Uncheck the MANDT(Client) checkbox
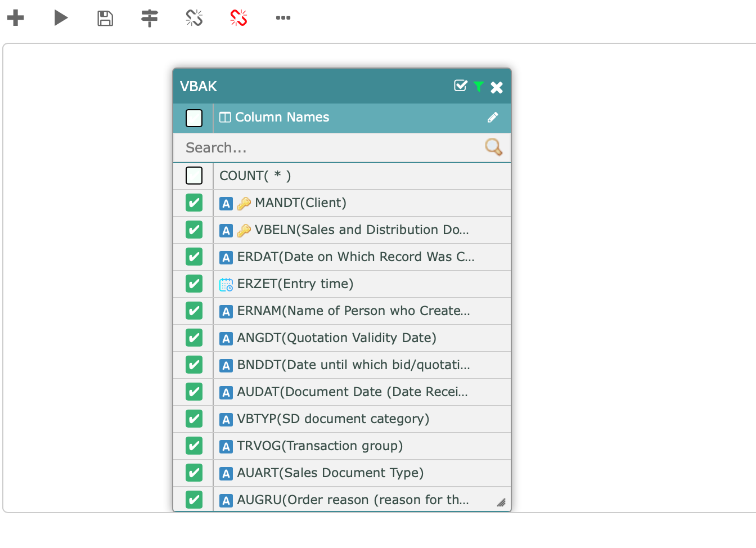The height and width of the screenshot is (548, 756). pos(194,203)
